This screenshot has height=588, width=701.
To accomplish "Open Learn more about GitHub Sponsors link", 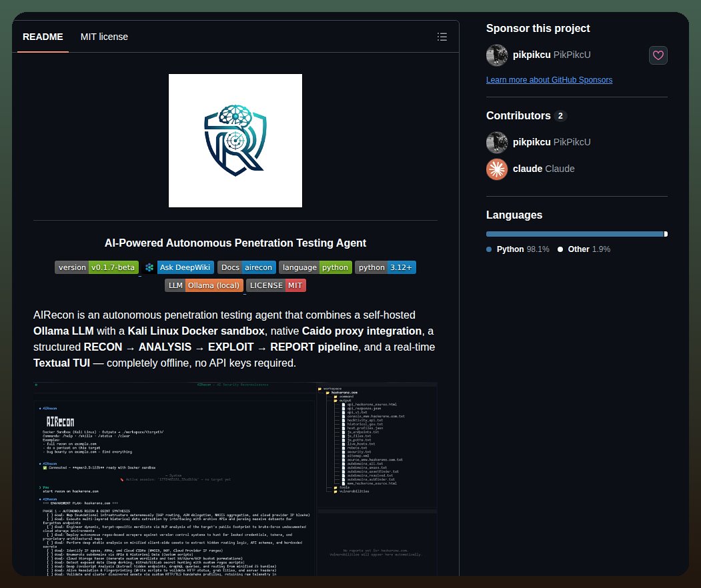I will point(549,79).
